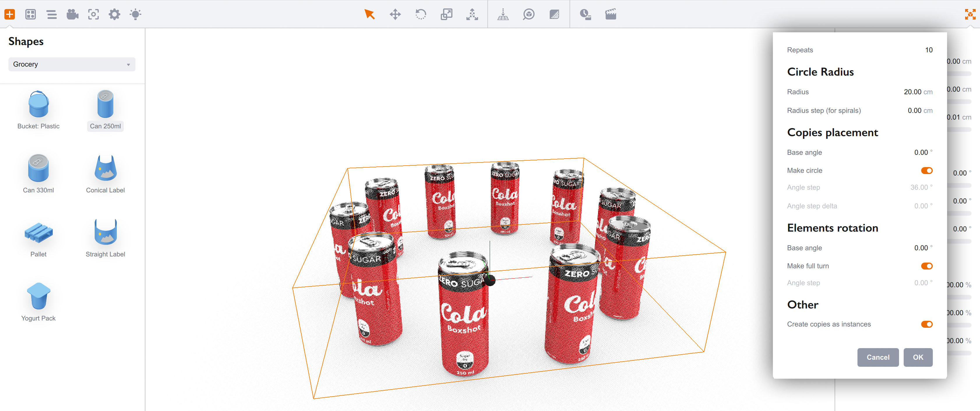Open the camera settings panel
The width and height of the screenshot is (980, 411).
click(72, 14)
